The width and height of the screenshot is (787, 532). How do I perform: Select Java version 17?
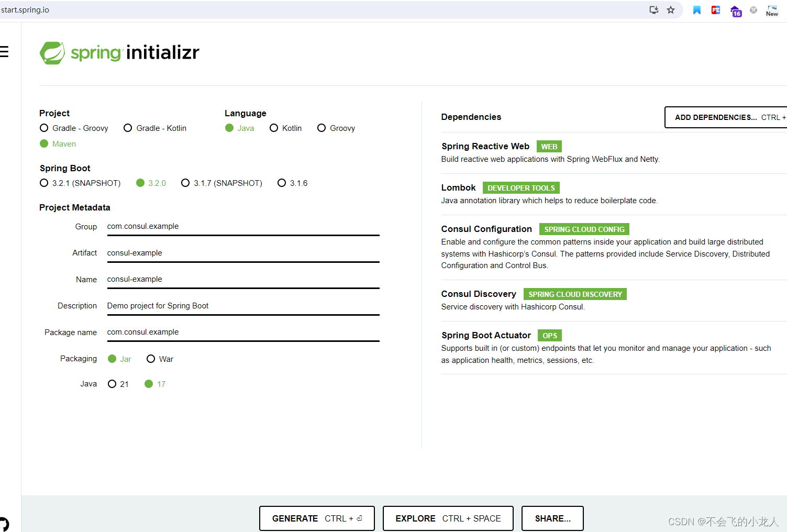(x=155, y=384)
